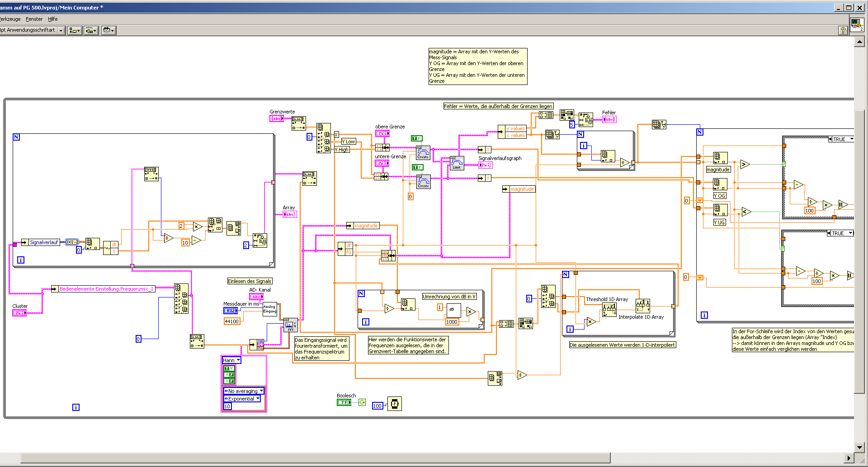Click the 1000 constant in the dB loop

pyautogui.click(x=452, y=322)
